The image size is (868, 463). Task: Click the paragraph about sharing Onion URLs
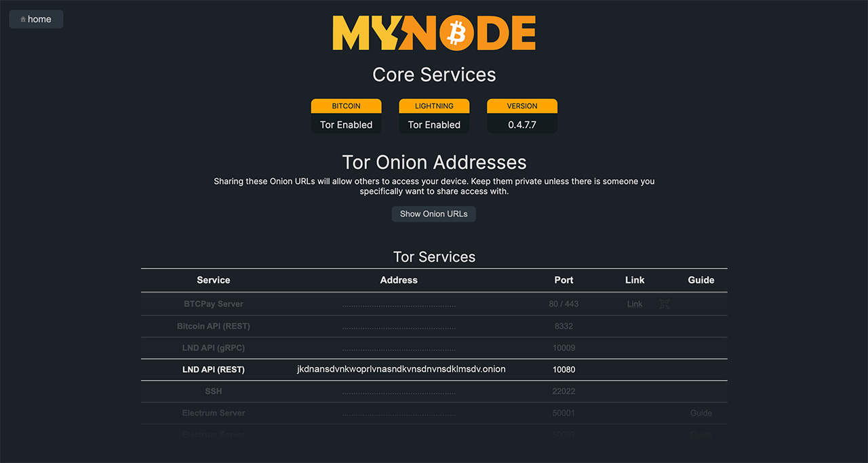434,186
